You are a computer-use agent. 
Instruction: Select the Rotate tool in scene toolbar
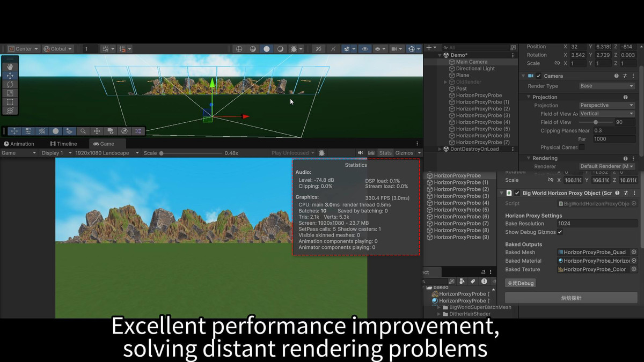click(10, 85)
